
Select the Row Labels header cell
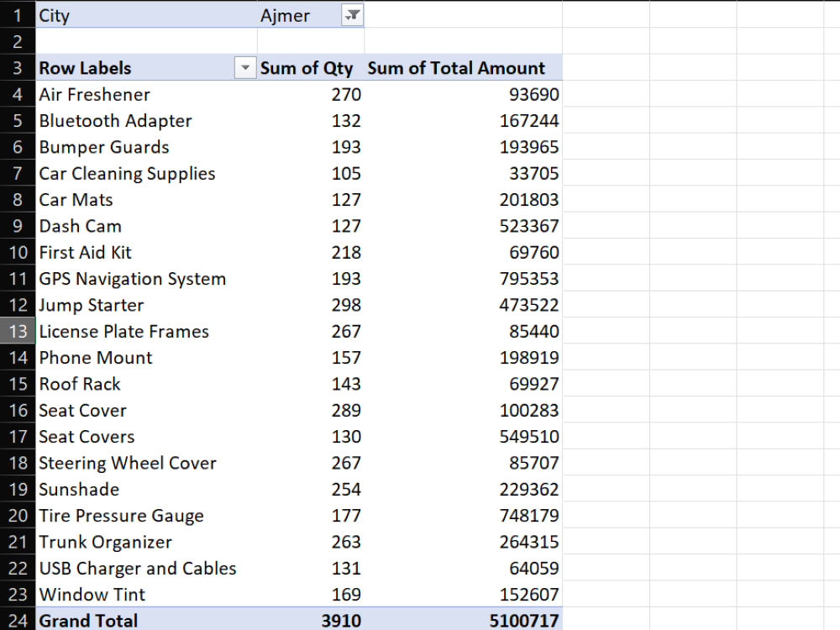click(146, 67)
